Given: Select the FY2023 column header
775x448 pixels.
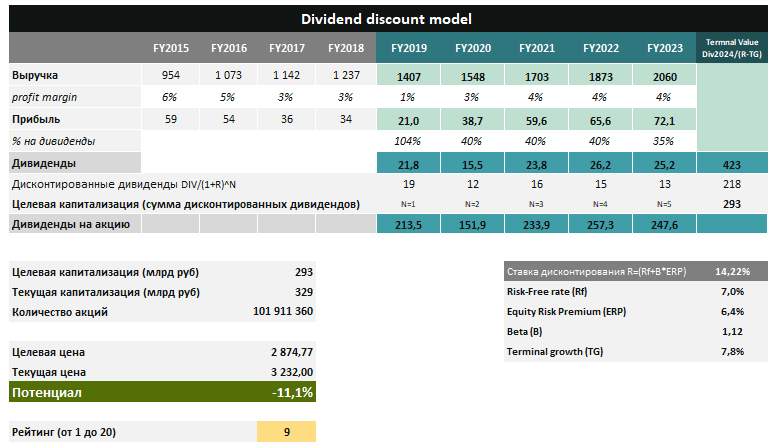Looking at the screenshot, I should coord(666,48).
